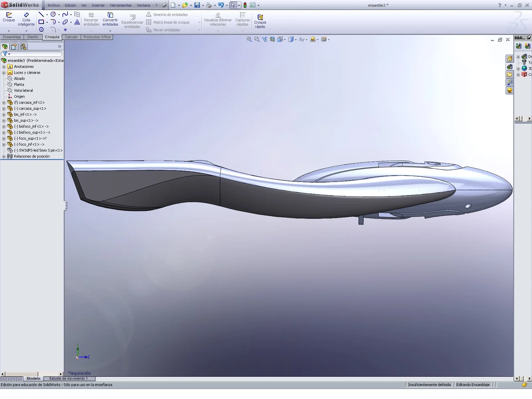Expand the bis_inf<1> component
532x399 pixels.
4,114
